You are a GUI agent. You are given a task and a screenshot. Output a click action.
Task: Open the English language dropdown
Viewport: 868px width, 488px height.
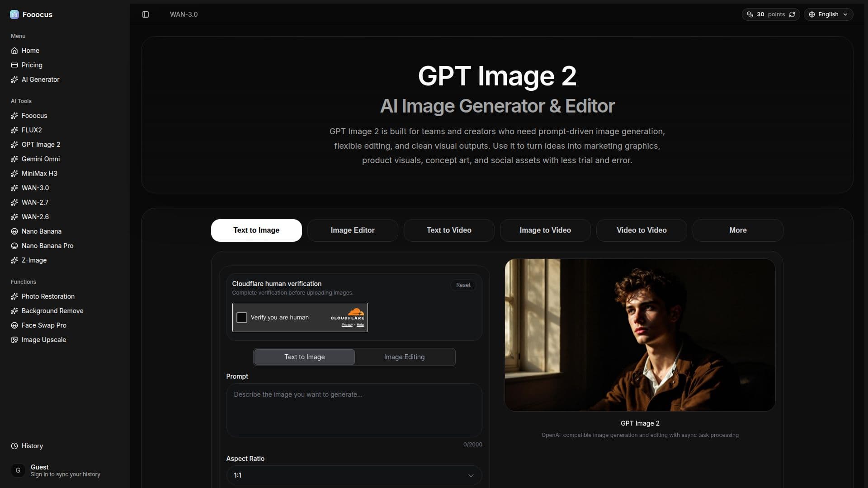coord(828,14)
